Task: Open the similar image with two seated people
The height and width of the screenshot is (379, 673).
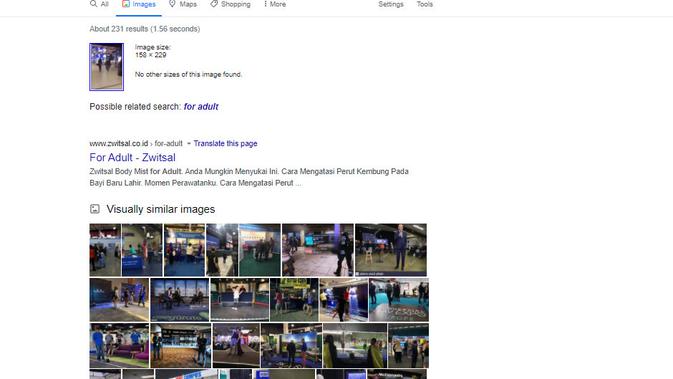Action: [x=180, y=300]
